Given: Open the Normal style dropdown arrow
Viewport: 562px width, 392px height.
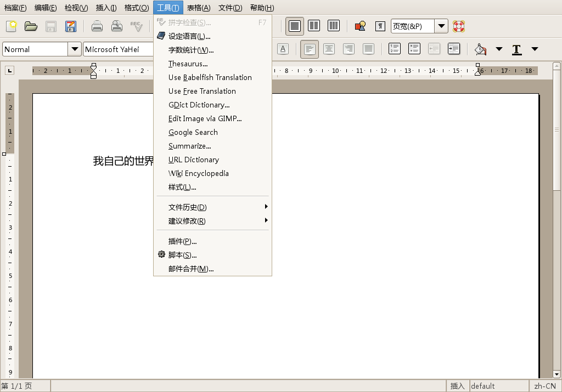Looking at the screenshot, I should [x=75, y=49].
